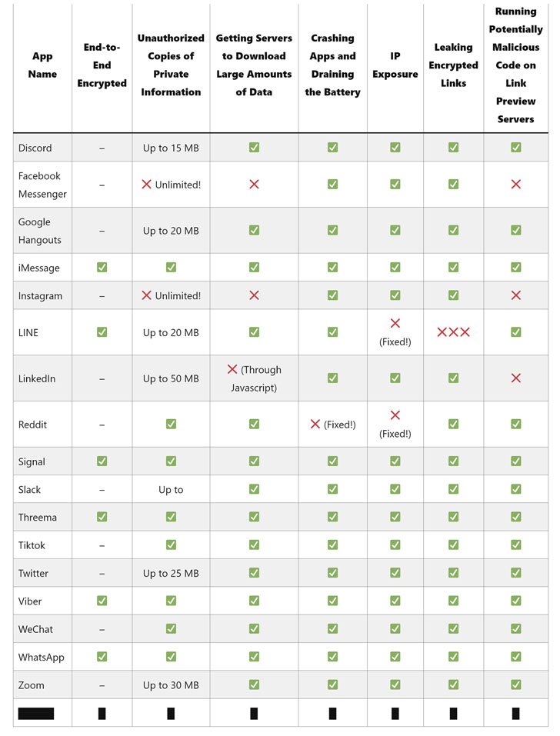Click the red X in LinkedIn's malicious code column

point(515,378)
